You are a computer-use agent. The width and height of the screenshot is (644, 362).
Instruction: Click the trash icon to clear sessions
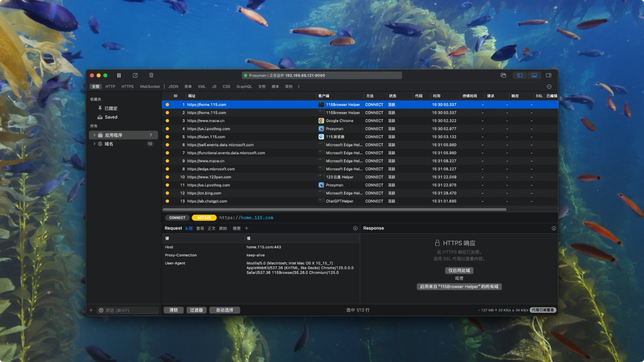[x=151, y=75]
